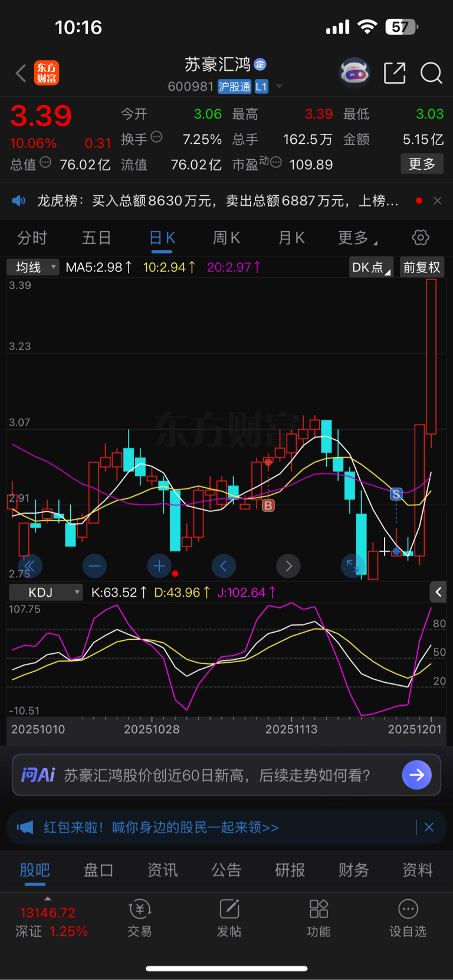Switch to the 月K chart tab
This screenshot has width=453, height=980.
click(291, 238)
